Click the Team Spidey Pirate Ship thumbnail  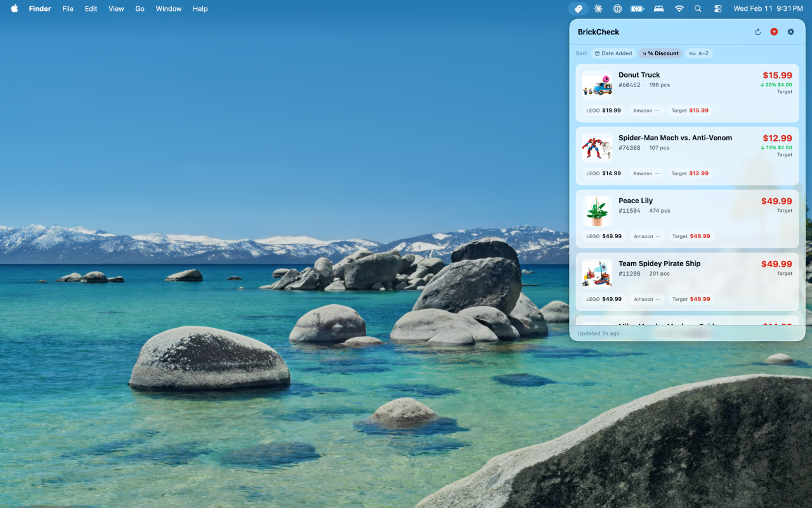pos(597,274)
